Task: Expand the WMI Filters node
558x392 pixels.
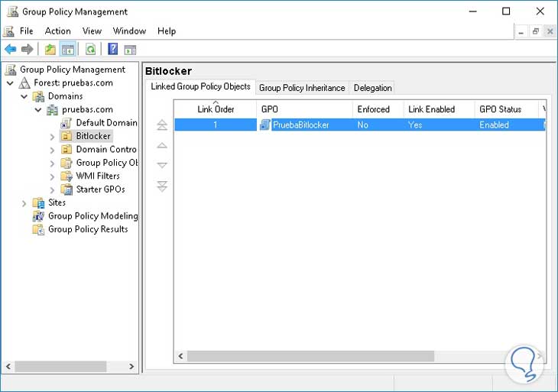Action: [52, 177]
